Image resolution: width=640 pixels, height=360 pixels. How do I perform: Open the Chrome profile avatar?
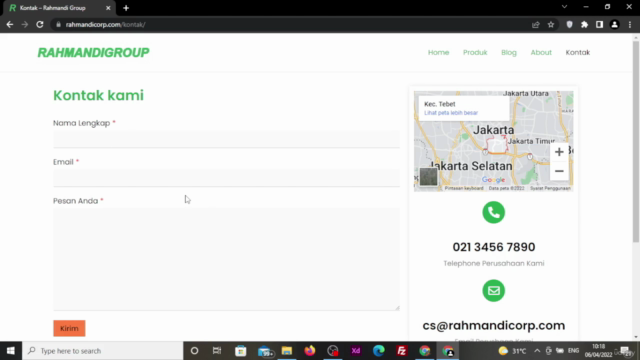[x=614, y=24]
